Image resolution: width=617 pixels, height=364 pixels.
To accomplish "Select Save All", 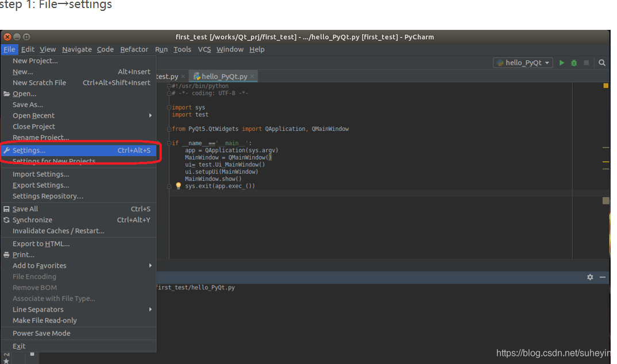I will coord(79,209).
